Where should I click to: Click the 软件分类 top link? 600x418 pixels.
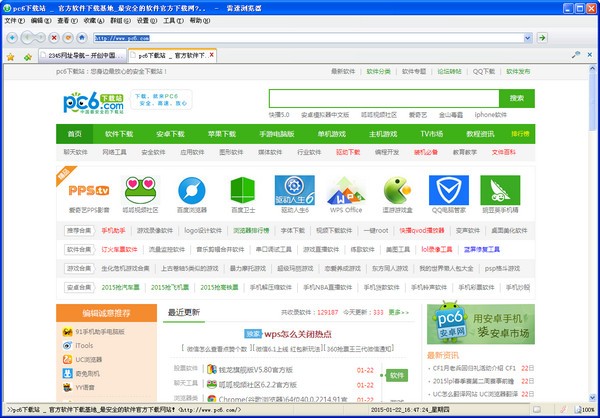(x=378, y=72)
